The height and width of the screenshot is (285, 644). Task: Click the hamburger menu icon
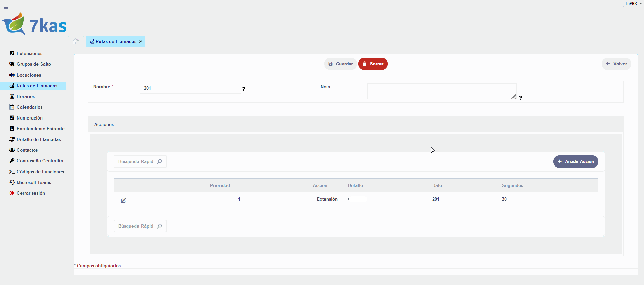pos(6,9)
